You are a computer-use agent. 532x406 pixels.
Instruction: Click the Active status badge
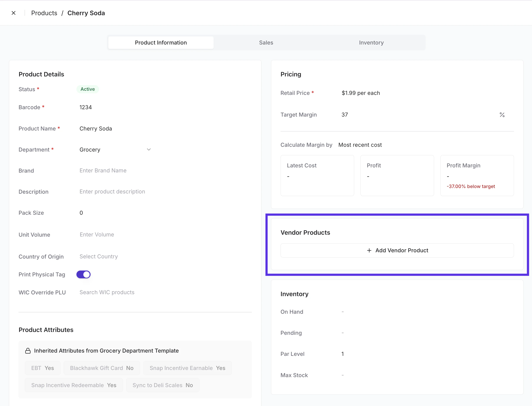pos(88,89)
